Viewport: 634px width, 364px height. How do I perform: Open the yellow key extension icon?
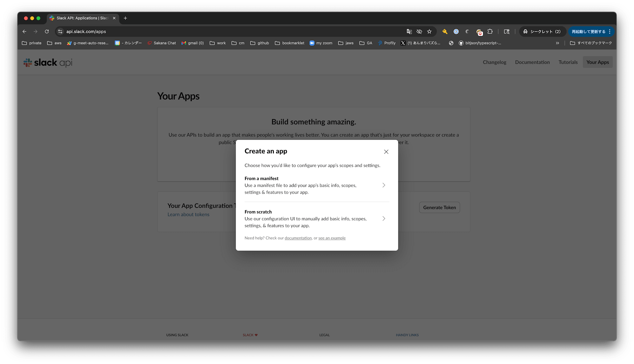click(x=445, y=31)
